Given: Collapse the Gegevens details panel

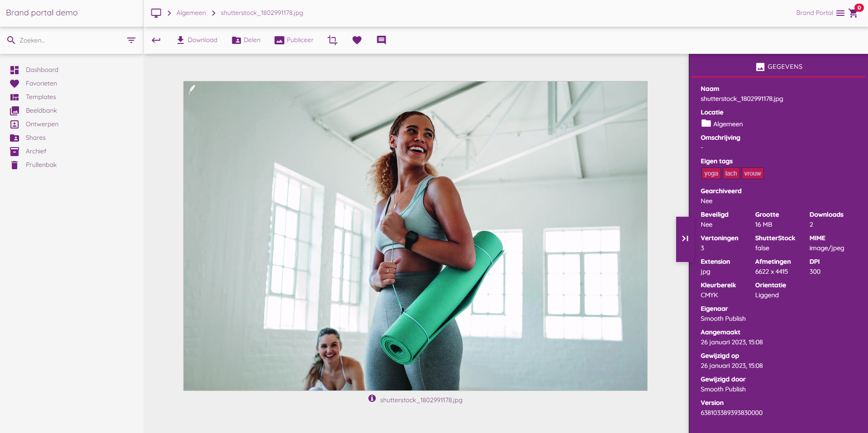Looking at the screenshot, I should tap(685, 238).
